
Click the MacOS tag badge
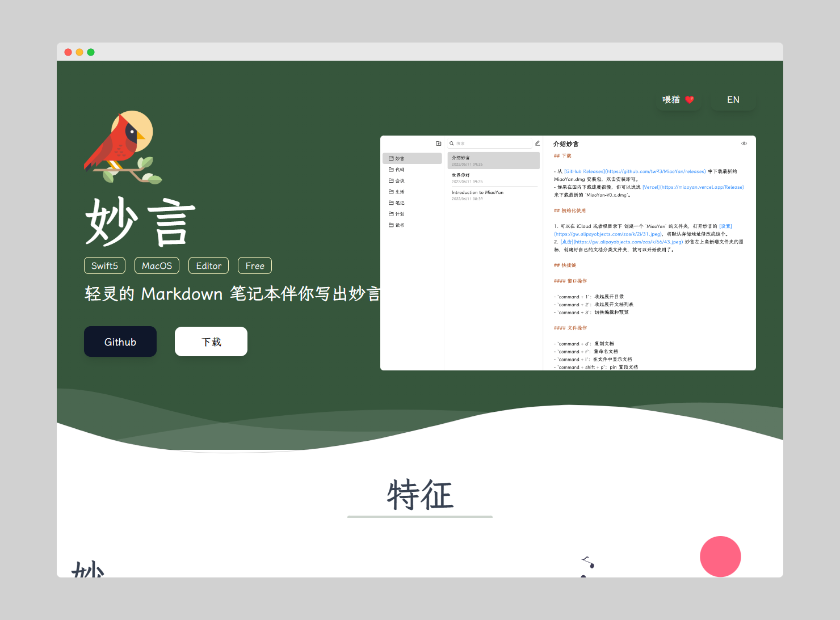click(157, 265)
